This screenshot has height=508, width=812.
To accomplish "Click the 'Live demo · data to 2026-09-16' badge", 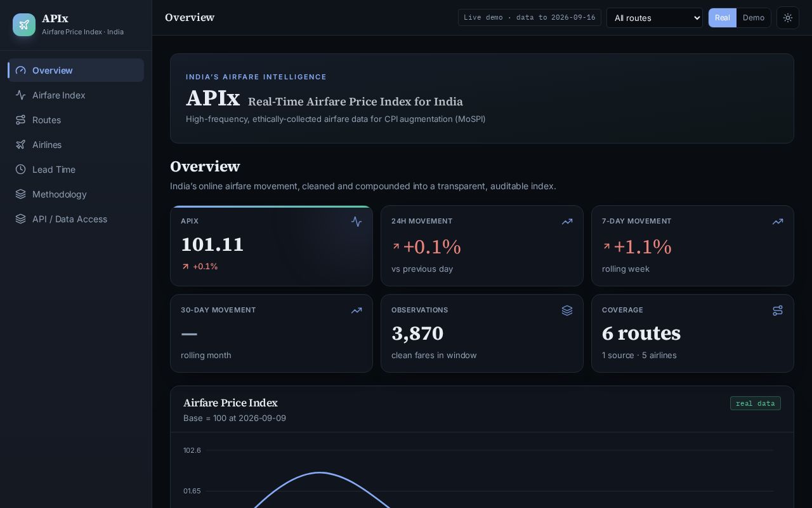I will [x=530, y=18].
